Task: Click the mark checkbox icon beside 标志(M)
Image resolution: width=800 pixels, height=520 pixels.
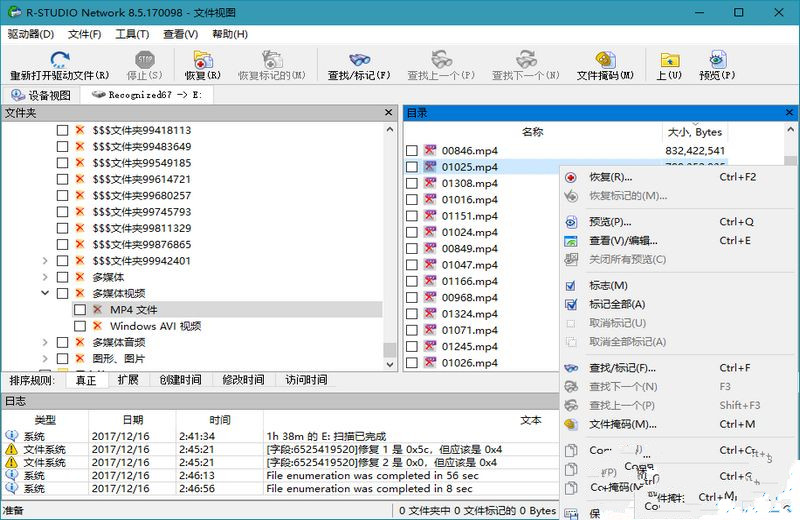Action: point(571,286)
